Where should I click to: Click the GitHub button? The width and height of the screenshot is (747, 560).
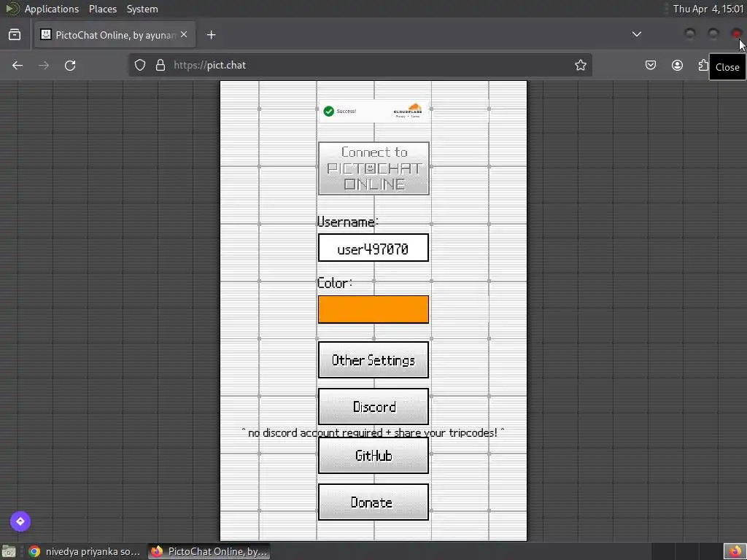click(373, 456)
